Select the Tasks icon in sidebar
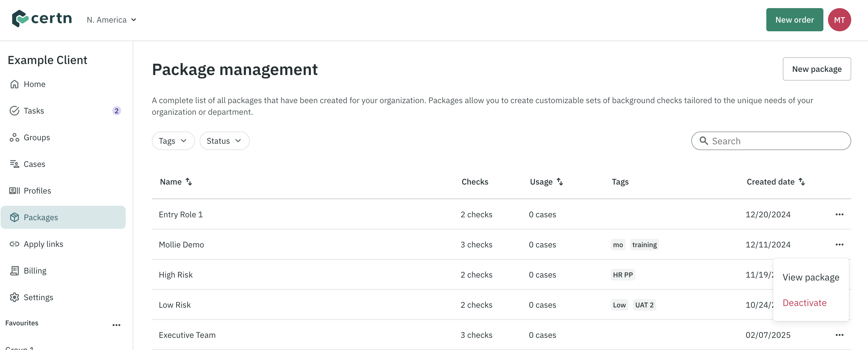 (x=14, y=110)
